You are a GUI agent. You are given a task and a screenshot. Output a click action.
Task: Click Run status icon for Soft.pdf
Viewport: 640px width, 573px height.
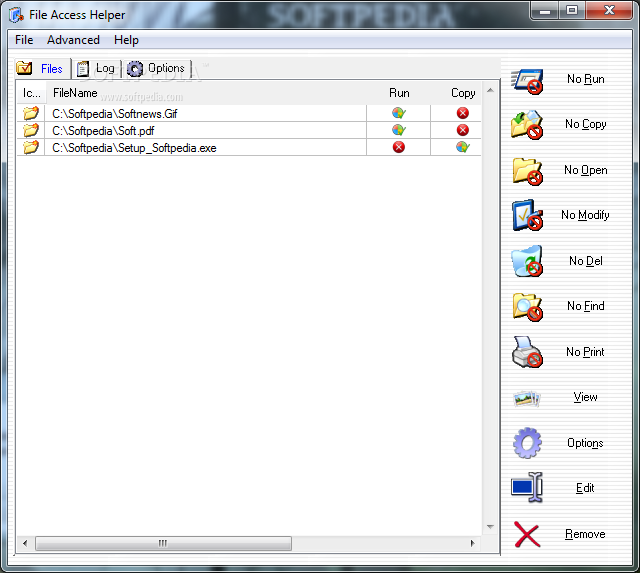click(398, 130)
